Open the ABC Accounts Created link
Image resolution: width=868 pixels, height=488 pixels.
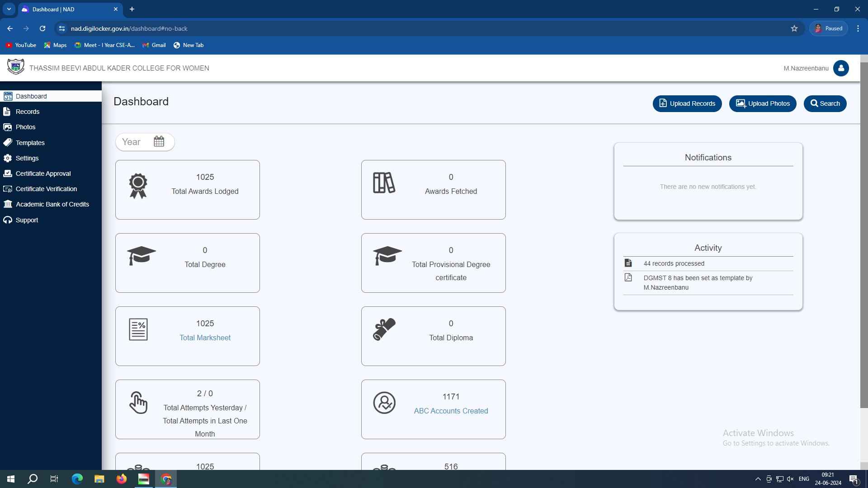coord(451,411)
